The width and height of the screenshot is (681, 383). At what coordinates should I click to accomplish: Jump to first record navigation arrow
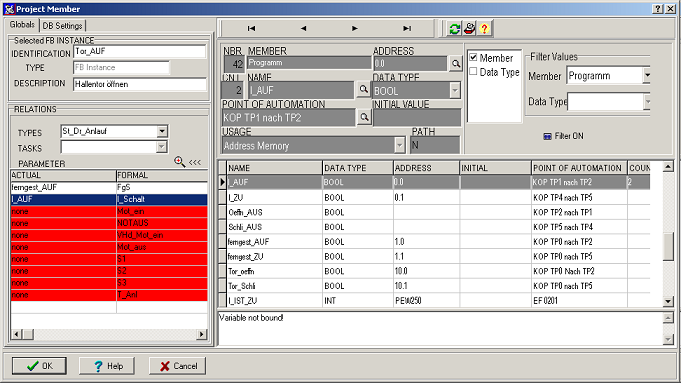coord(251,29)
